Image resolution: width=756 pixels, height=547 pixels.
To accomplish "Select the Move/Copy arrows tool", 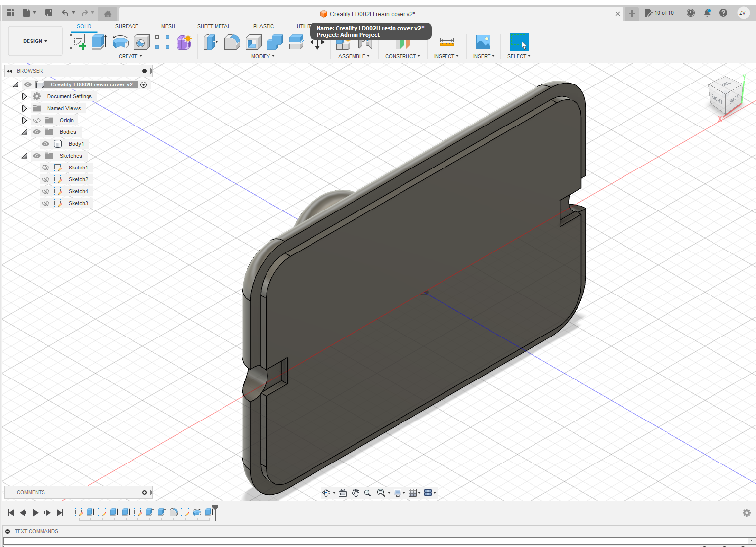I will (317, 44).
